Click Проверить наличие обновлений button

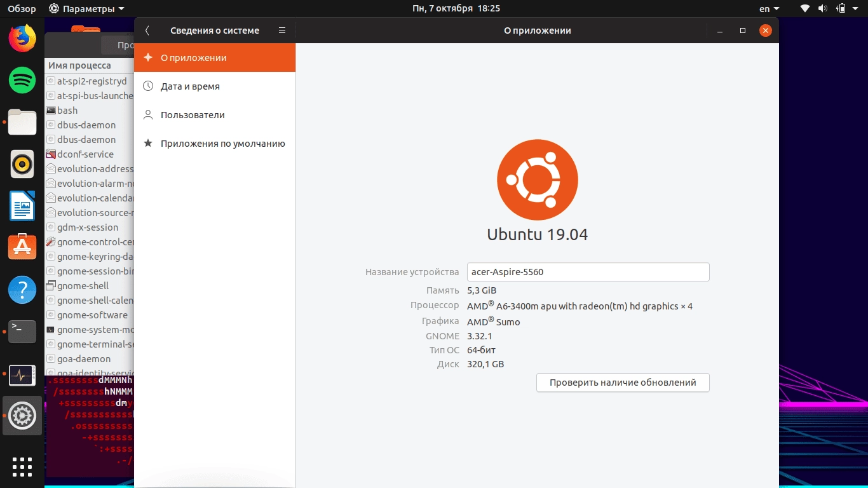(623, 383)
